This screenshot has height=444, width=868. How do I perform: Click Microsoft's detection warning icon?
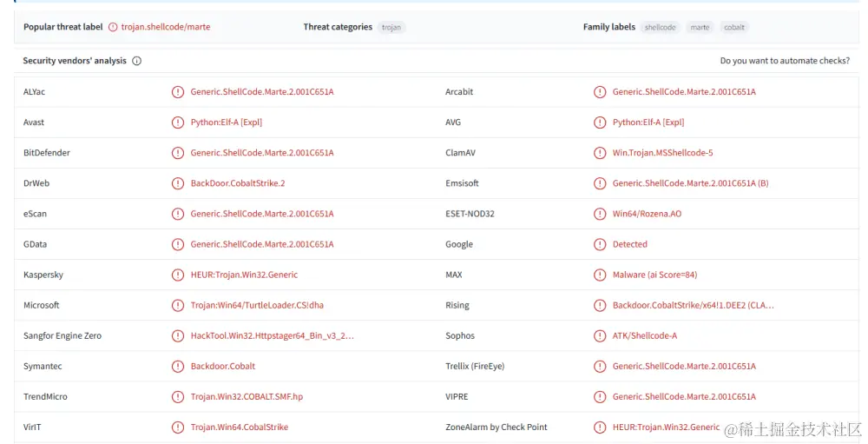[x=178, y=306]
